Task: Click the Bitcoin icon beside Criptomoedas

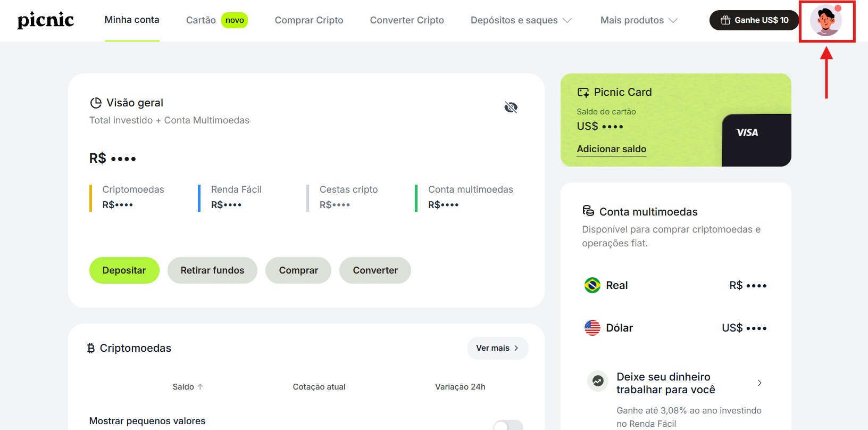Action: click(x=91, y=348)
